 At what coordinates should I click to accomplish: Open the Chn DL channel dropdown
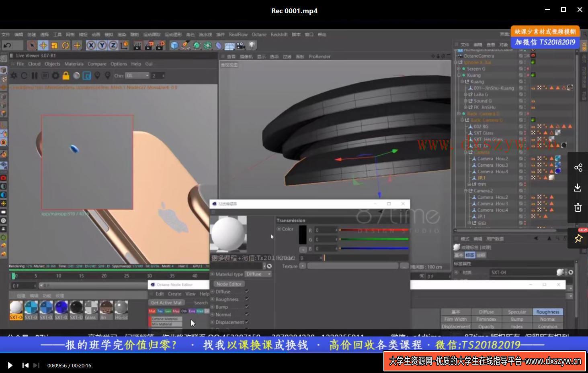tap(137, 75)
